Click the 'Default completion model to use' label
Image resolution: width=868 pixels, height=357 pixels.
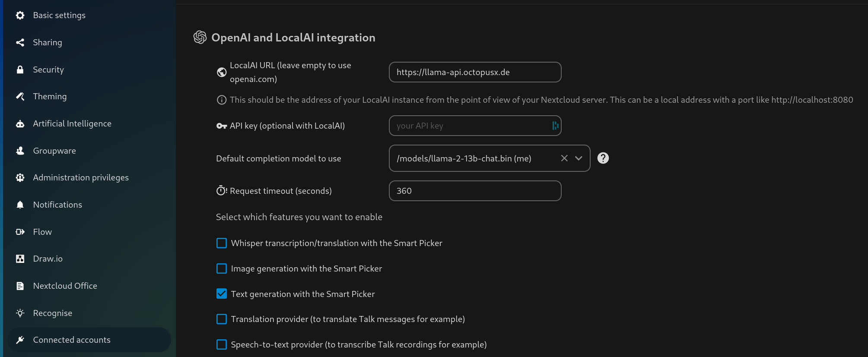click(279, 158)
